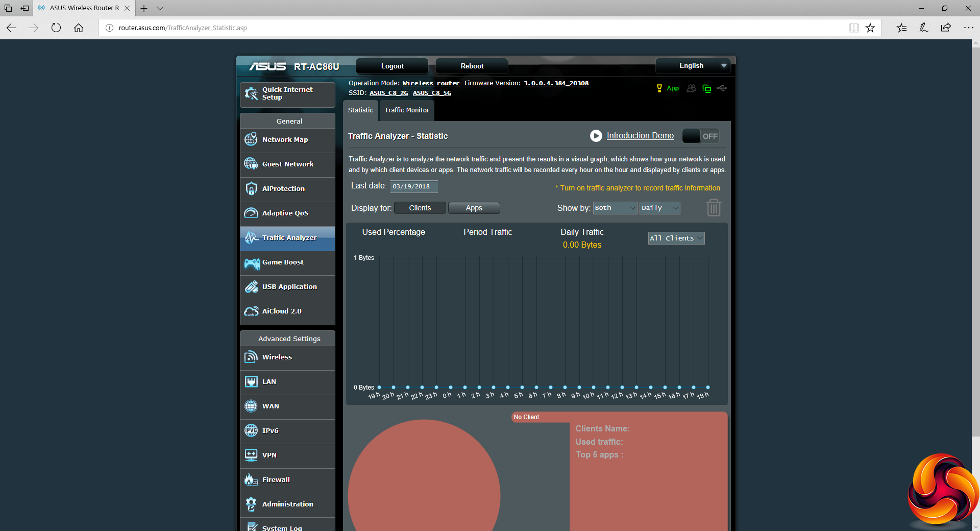Viewport: 980px width, 531px height.
Task: Go back to previous page
Action: pos(11,28)
